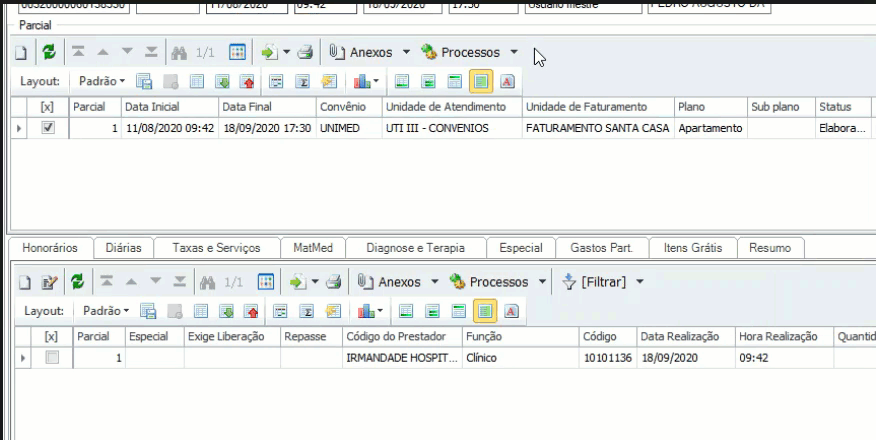
Task: Refresh the Honorários grid with green arrows
Action: click(77, 282)
